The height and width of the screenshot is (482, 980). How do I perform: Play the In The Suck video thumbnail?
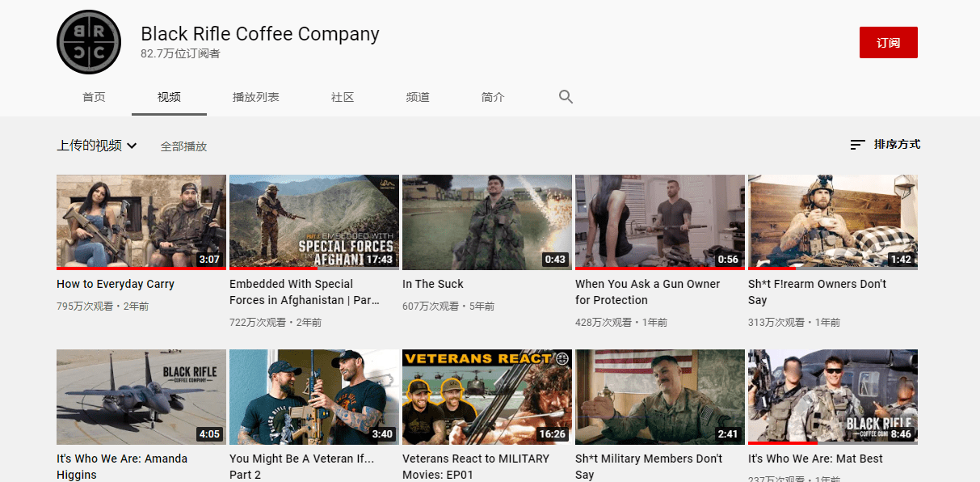(x=486, y=221)
